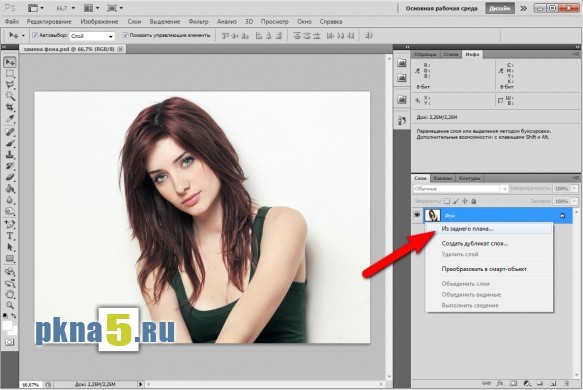The height and width of the screenshot is (390, 583).
Task: Click the Add layer style fx icon
Action: pos(500,383)
